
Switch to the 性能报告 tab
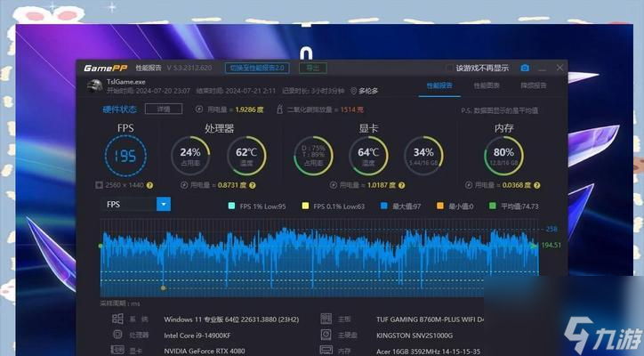click(439, 85)
